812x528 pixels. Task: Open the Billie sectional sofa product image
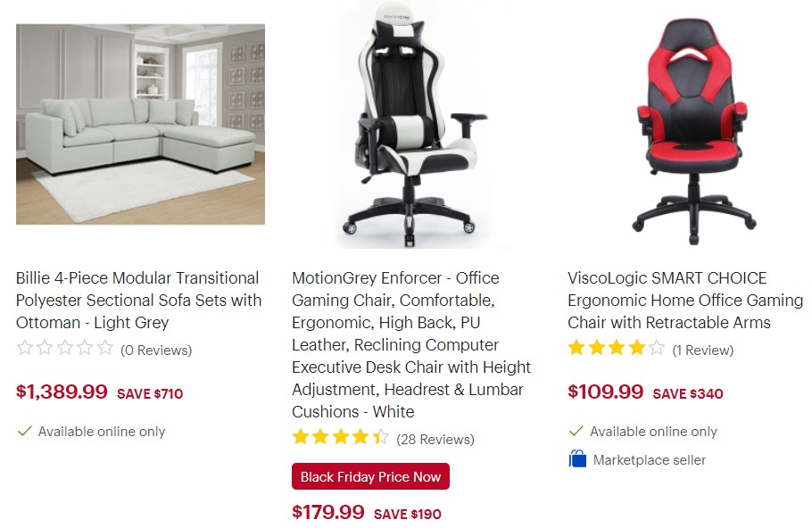[x=140, y=124]
